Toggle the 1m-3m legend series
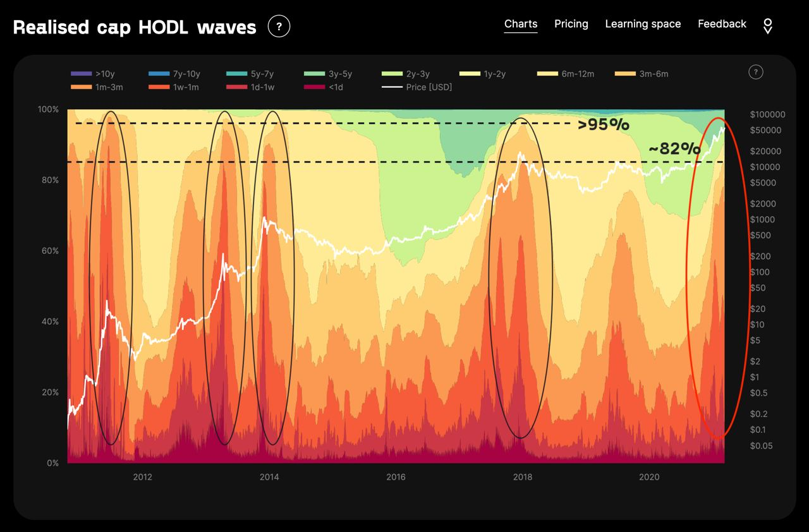This screenshot has height=532, width=809. click(x=97, y=87)
